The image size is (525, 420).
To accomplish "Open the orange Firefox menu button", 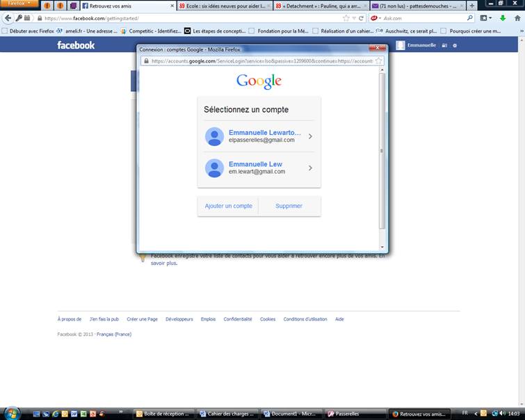I will point(19,3).
